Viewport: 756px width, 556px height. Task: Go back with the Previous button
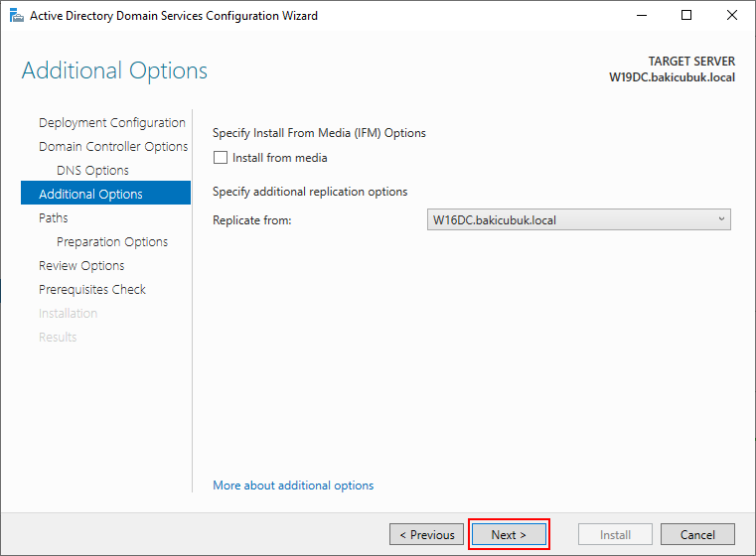click(x=426, y=534)
